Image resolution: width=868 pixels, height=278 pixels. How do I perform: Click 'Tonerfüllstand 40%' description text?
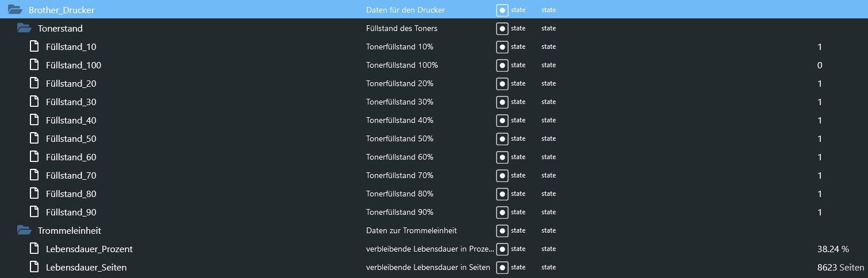[400, 120]
